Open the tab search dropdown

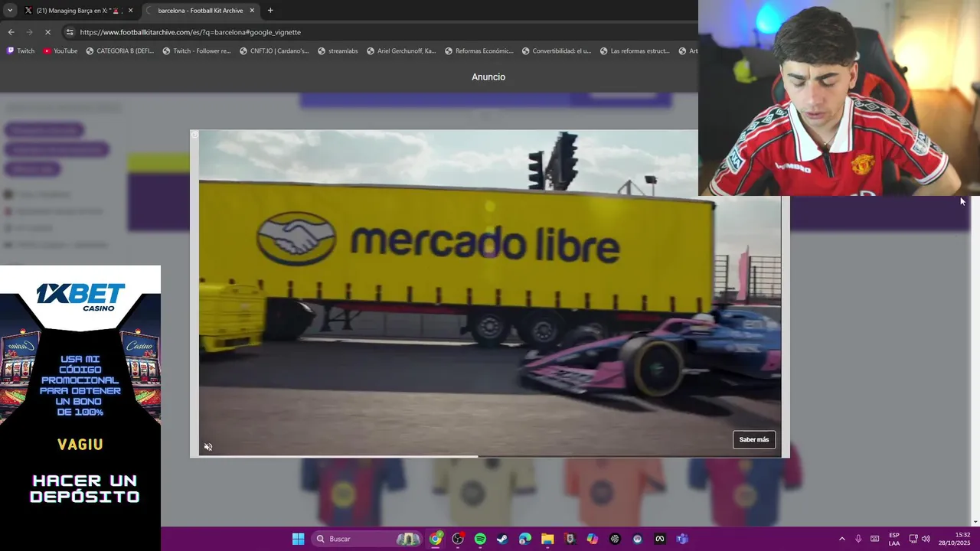(9, 11)
